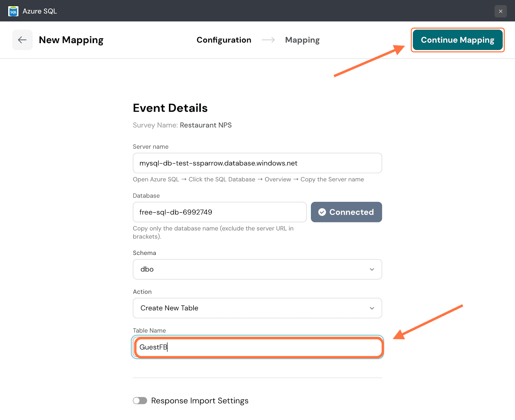Click the Response Import Settings label

coord(200,401)
